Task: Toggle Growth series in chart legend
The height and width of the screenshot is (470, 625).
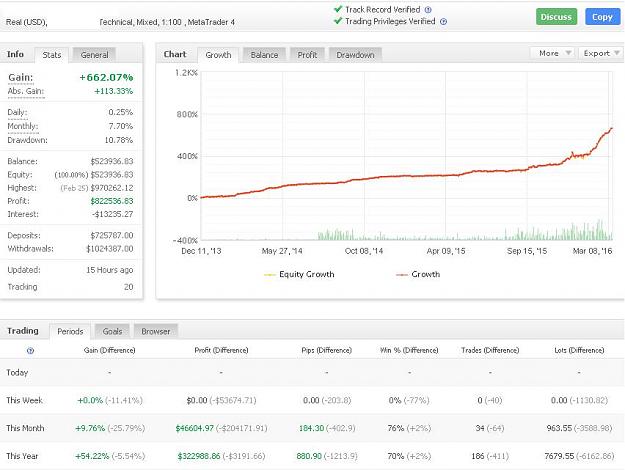Action: [418, 274]
